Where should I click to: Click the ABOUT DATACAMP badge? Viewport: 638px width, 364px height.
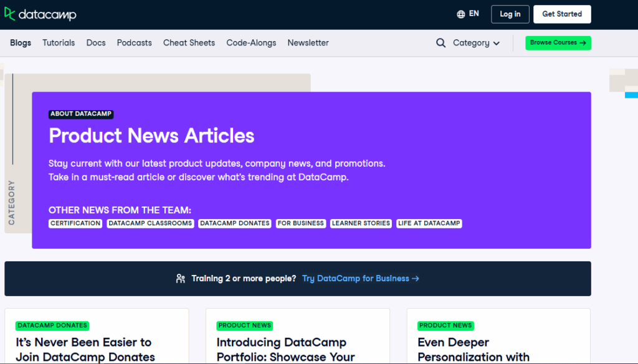[81, 114]
